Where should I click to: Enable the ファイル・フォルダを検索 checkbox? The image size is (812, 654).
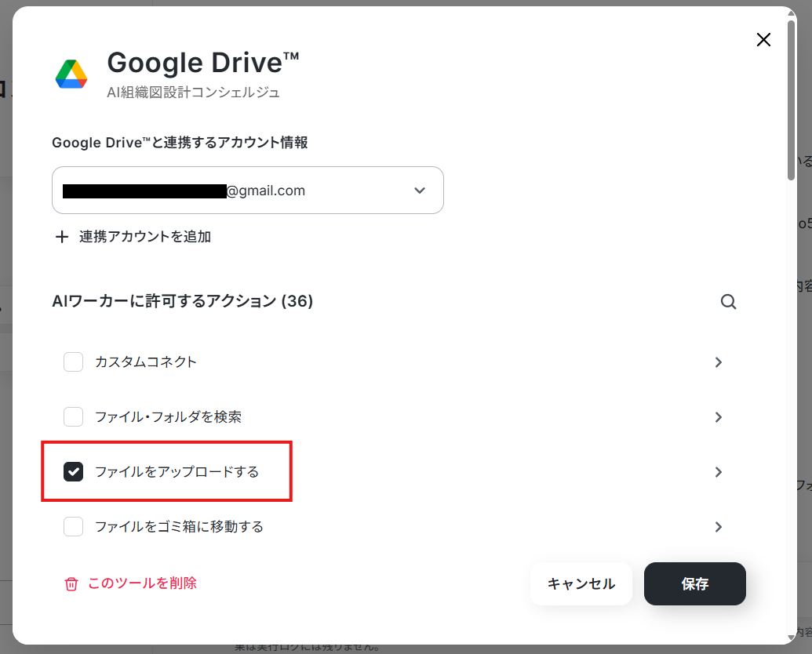click(x=73, y=417)
